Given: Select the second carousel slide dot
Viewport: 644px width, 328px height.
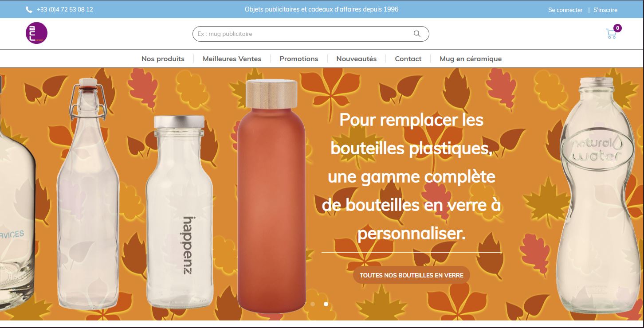Looking at the screenshot, I should tap(326, 304).
